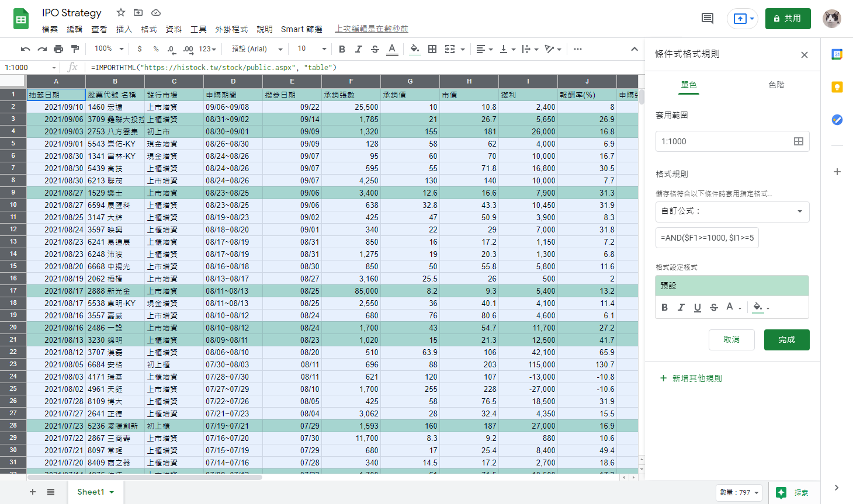Open vertical align dropdown

pyautogui.click(x=507, y=49)
